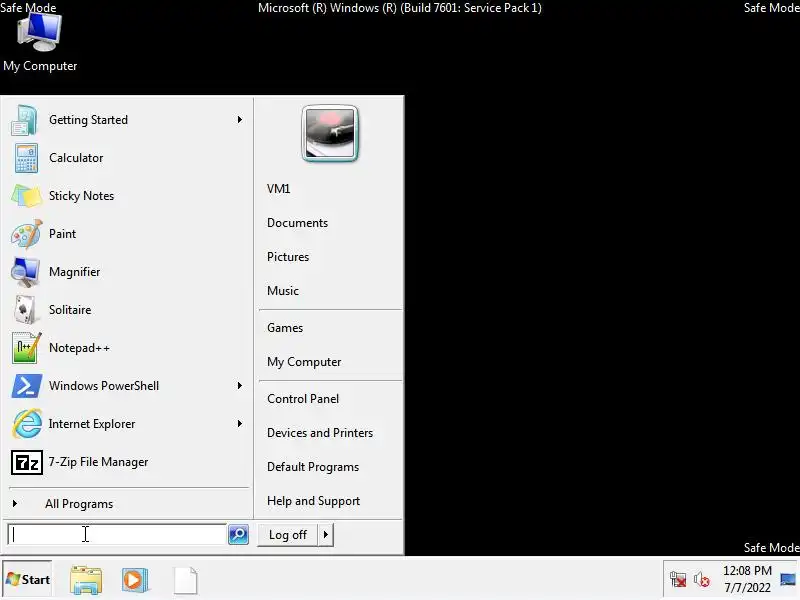Click the Magnifier icon
800x600 pixels.
25,272
